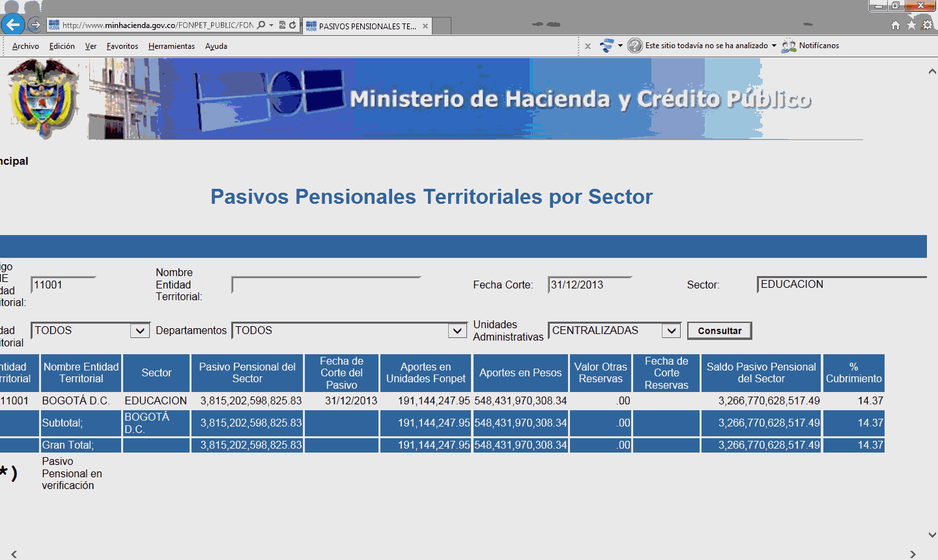Click the search magnifier in address bar
This screenshot has width=938, height=560.
[262, 25]
